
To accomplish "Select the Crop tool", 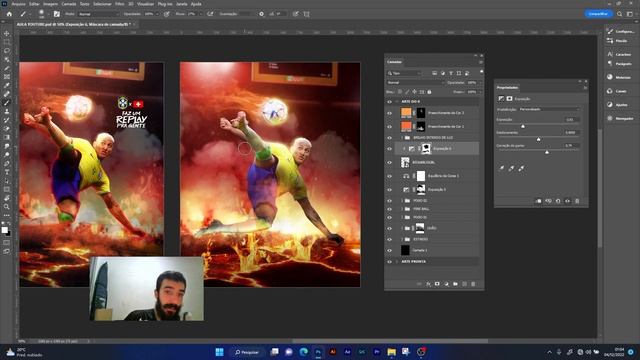I will pos(7,68).
